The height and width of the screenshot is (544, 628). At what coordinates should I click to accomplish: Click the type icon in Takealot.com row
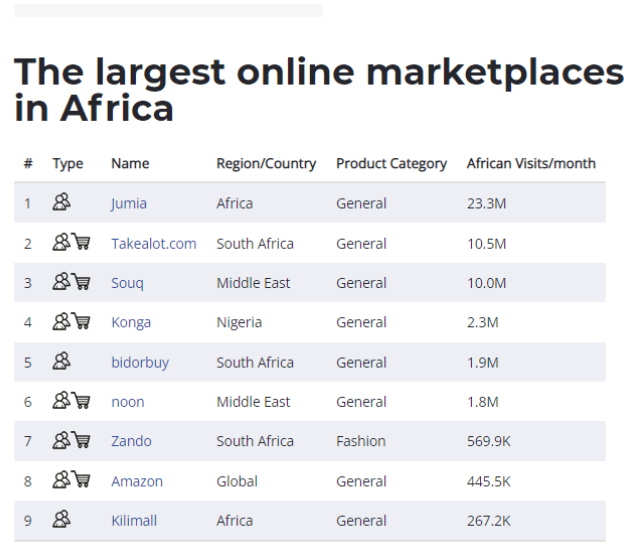(x=71, y=243)
